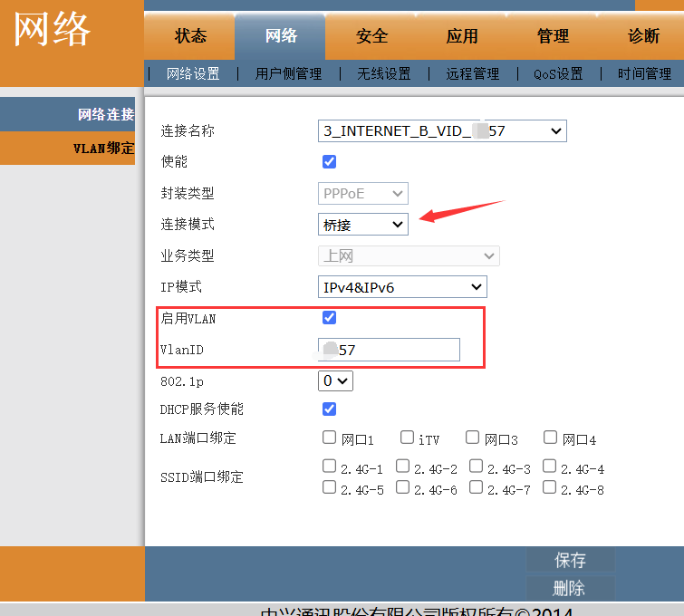Tick the 网口4 port checkbox
Screen dimensions: 684x616
[550, 438]
